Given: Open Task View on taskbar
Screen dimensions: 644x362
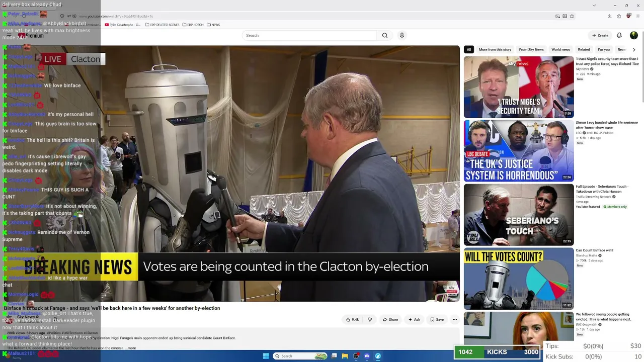Looking at the screenshot, I should [x=334, y=356].
